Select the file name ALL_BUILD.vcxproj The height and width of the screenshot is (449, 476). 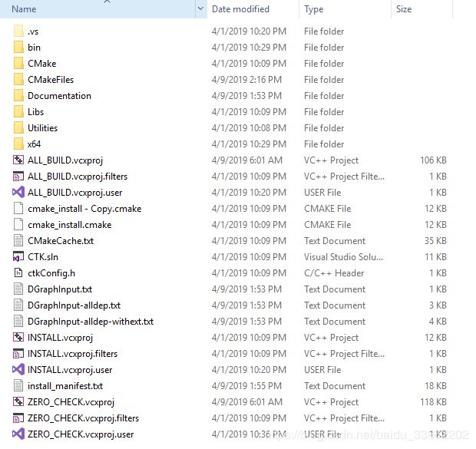65,160
